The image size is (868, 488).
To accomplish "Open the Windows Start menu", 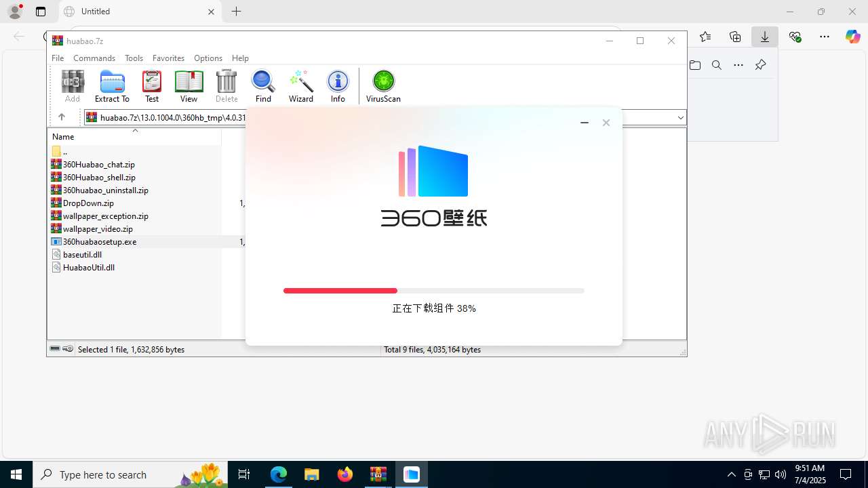I will [16, 474].
